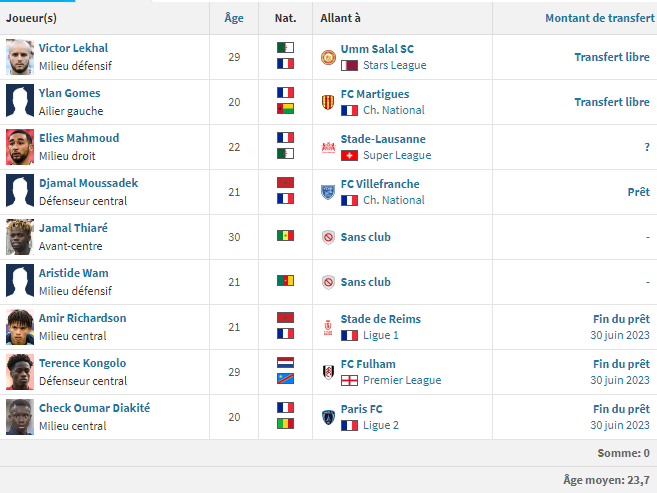Click the England flag beside Premier League
This screenshot has width=657, height=493.
(349, 380)
